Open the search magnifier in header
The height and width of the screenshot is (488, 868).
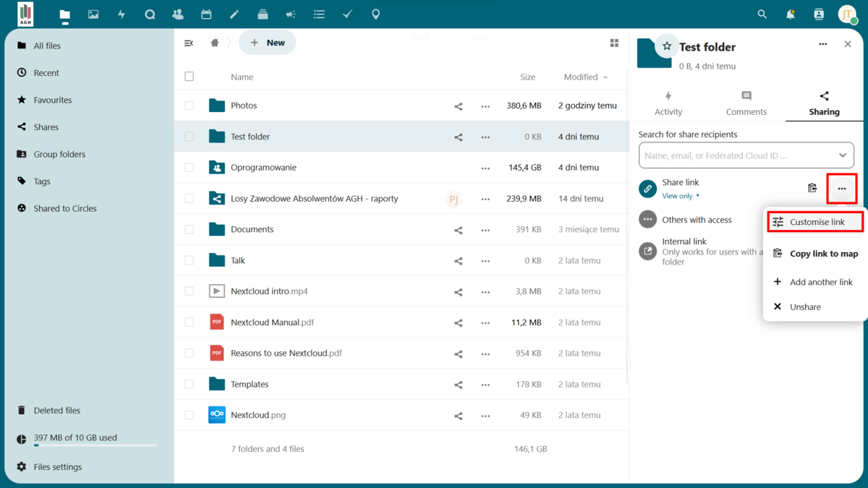coord(762,14)
